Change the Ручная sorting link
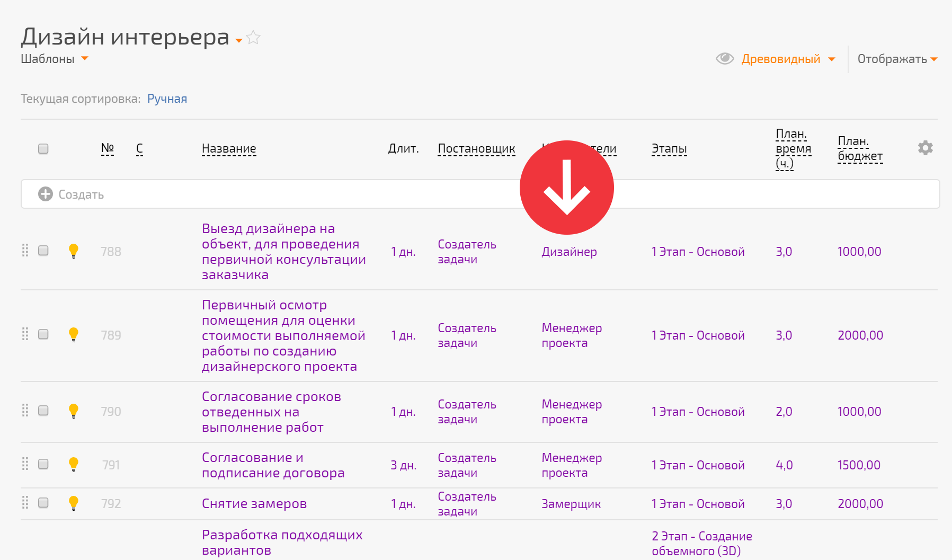The image size is (952, 560). [167, 99]
